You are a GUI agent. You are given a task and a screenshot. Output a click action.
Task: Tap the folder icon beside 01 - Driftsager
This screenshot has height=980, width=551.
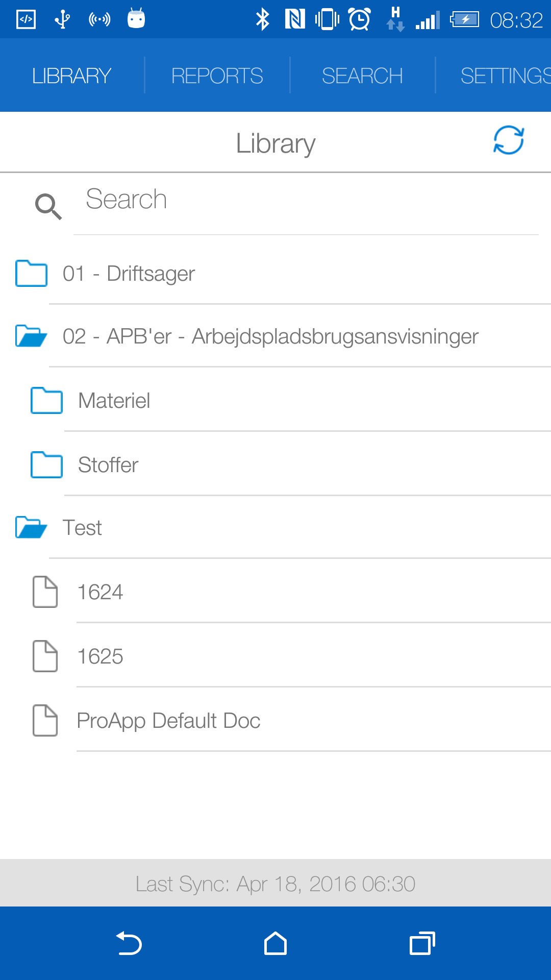coord(31,273)
